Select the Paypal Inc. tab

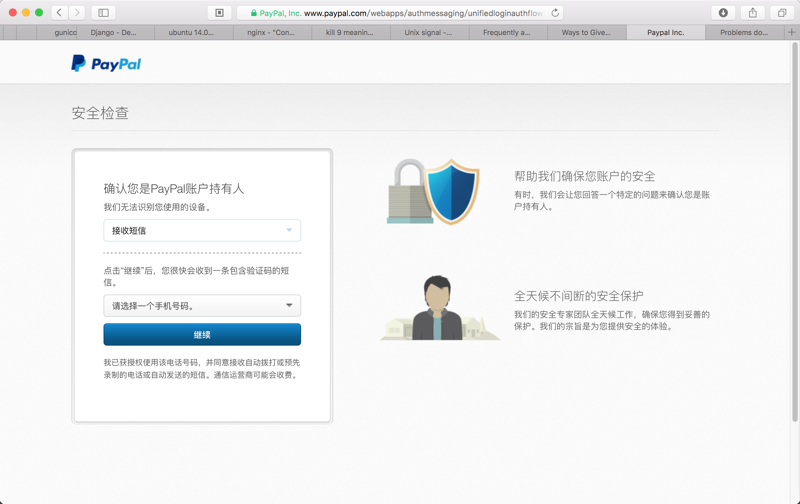click(665, 32)
